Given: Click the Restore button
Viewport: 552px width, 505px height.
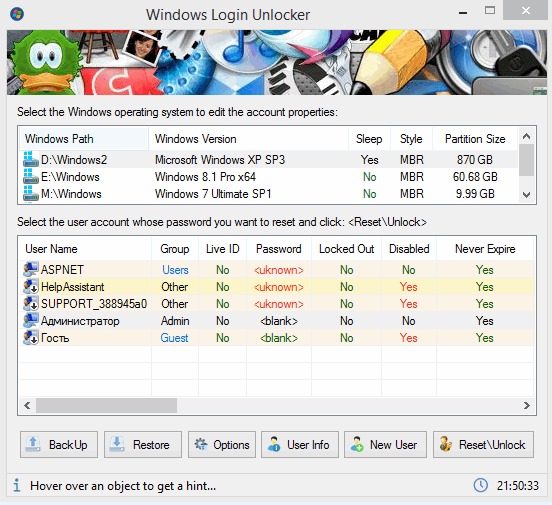Looking at the screenshot, I should point(143,444).
